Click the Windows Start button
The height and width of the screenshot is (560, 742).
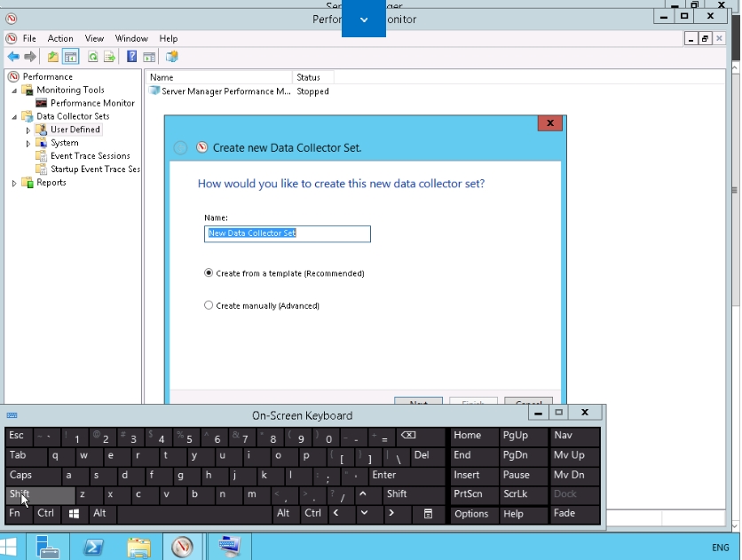[10, 547]
